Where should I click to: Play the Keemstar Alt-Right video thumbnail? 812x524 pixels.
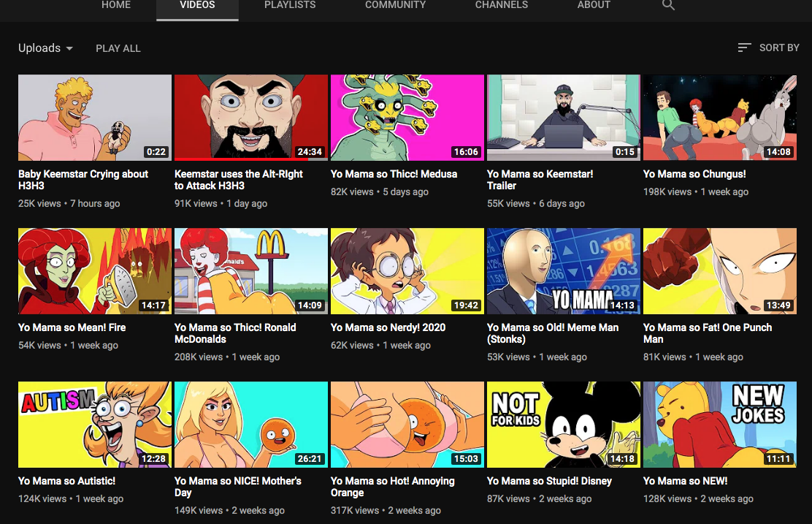pos(251,118)
